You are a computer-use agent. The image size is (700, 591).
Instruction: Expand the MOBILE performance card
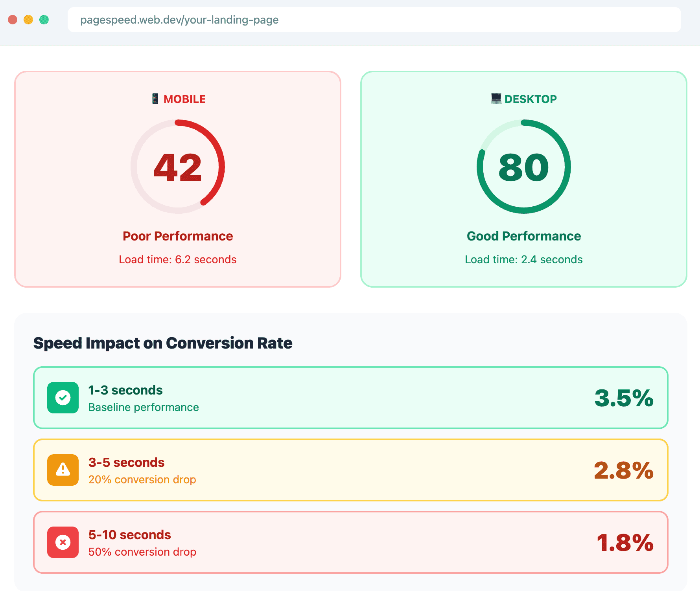178,179
